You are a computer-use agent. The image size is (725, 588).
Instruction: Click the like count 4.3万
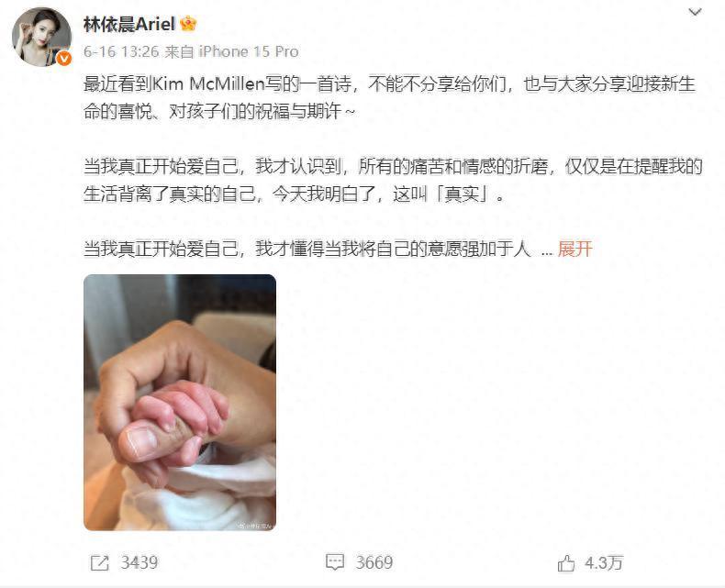pos(603,562)
